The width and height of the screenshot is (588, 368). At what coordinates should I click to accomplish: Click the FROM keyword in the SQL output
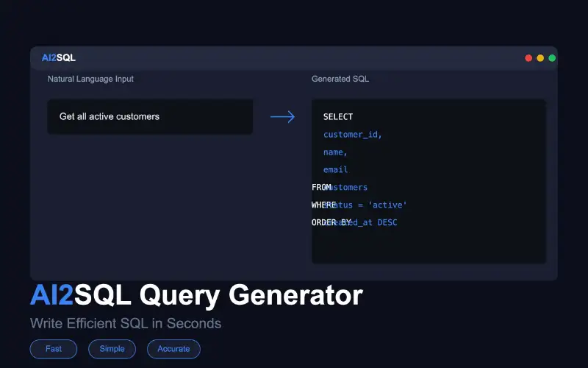(x=321, y=187)
